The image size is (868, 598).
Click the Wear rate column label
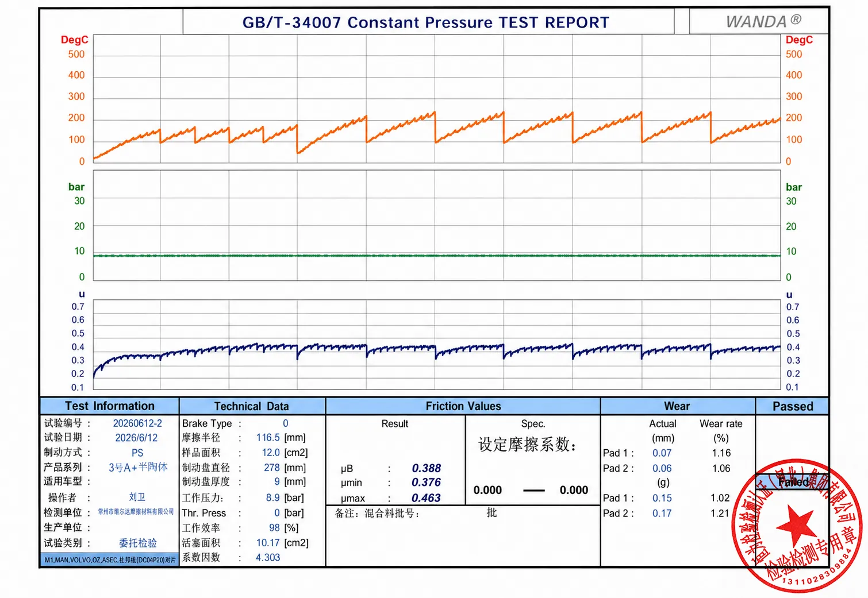pyautogui.click(x=721, y=423)
